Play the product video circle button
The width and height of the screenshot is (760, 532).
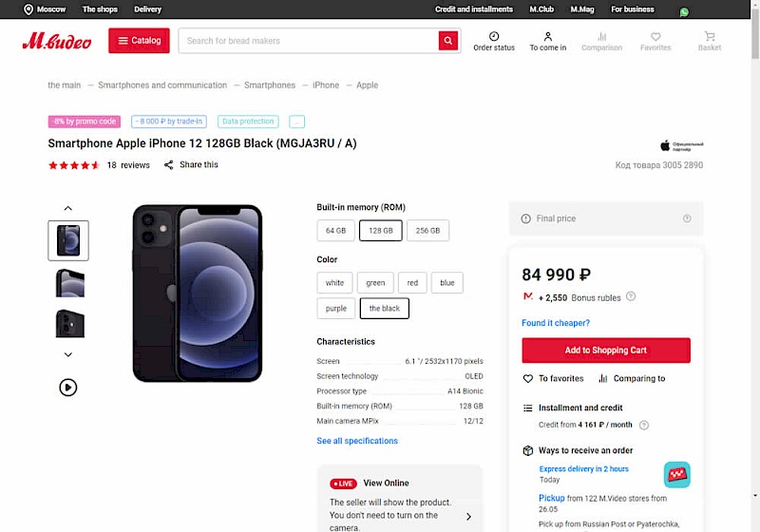pyautogui.click(x=68, y=388)
